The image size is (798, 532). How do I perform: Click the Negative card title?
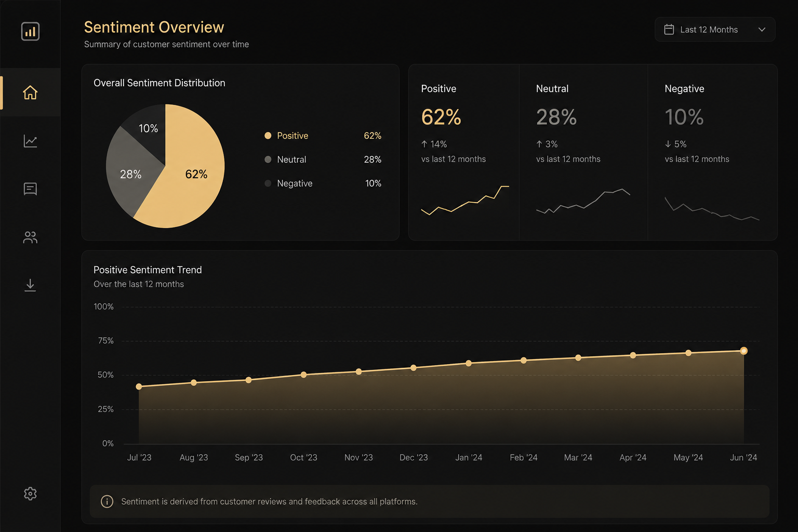(x=684, y=89)
